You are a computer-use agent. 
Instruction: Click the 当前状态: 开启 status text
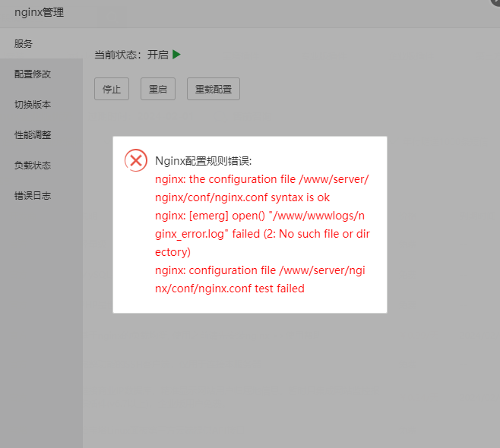pos(131,55)
